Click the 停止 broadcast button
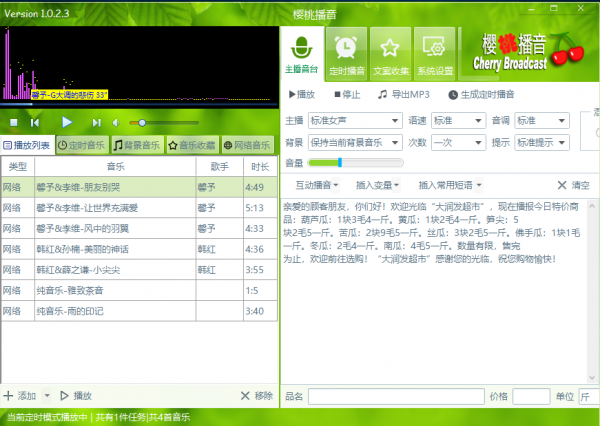 [347, 95]
